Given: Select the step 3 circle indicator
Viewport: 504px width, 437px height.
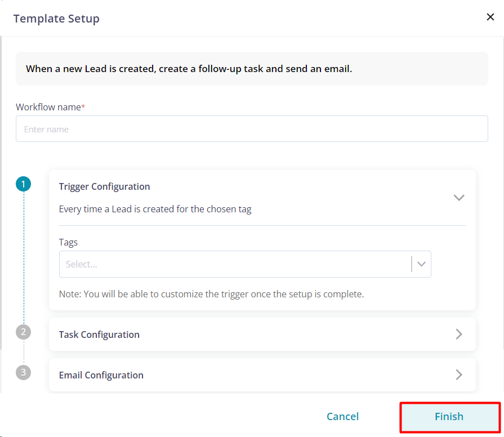Looking at the screenshot, I should point(24,372).
